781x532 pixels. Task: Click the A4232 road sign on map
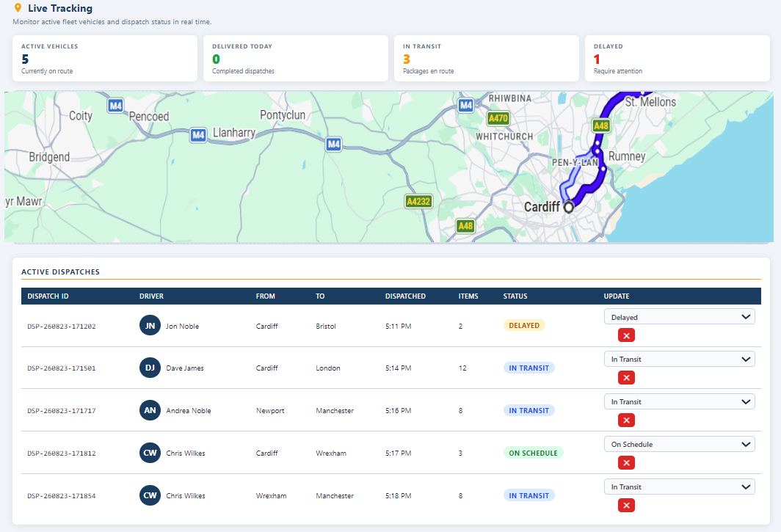(x=418, y=201)
